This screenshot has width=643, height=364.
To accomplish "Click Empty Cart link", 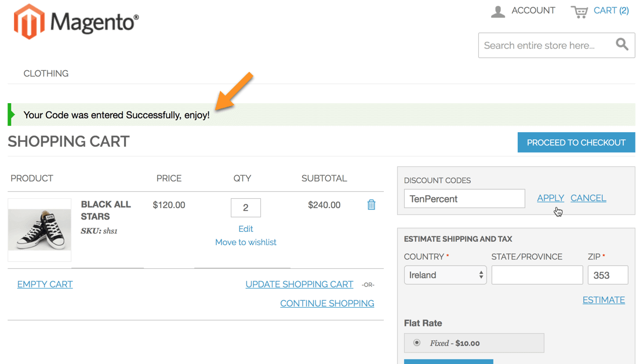I will tap(45, 285).
